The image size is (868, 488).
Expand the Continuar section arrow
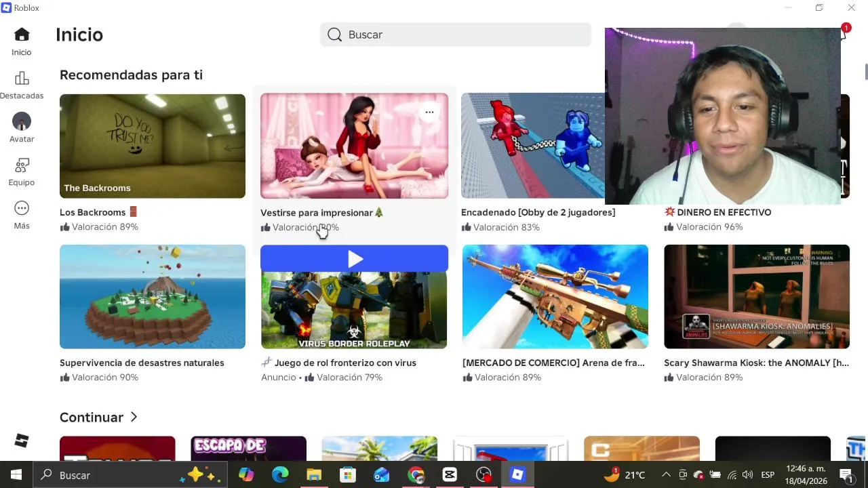pos(134,417)
